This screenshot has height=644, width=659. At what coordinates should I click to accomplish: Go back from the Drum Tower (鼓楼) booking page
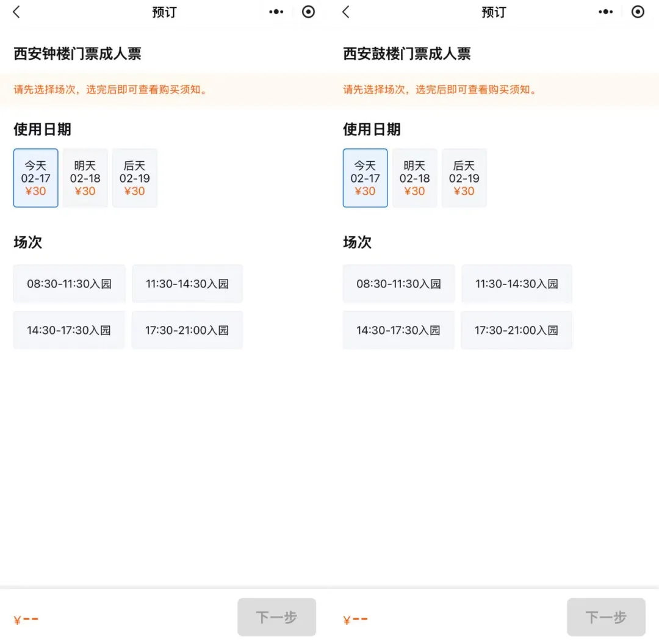point(346,12)
